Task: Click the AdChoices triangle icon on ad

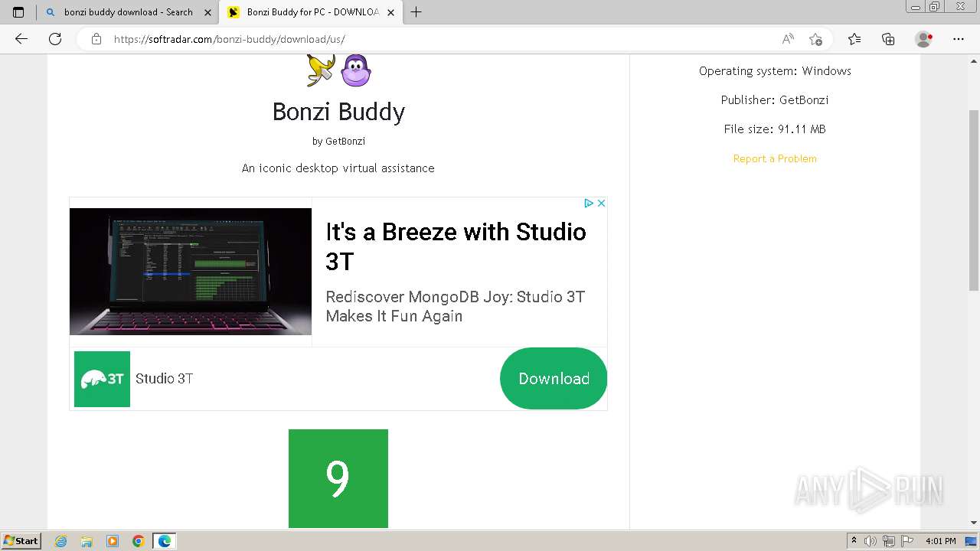Action: [x=589, y=203]
